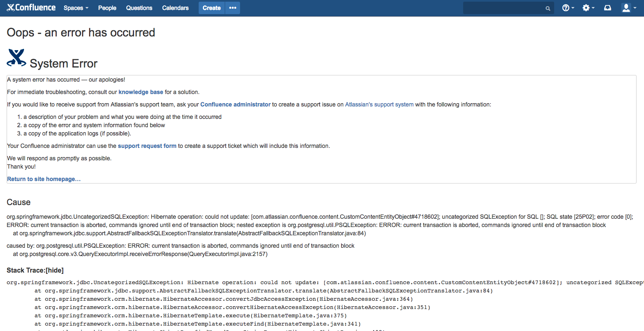Click the 'Stack Trace:' label
Image resolution: width=644 pixels, height=331 pixels.
point(26,270)
